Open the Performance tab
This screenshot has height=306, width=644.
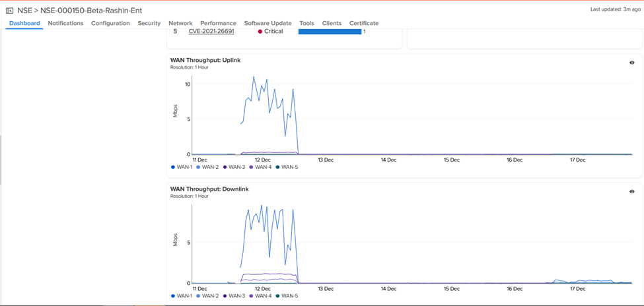coord(218,23)
